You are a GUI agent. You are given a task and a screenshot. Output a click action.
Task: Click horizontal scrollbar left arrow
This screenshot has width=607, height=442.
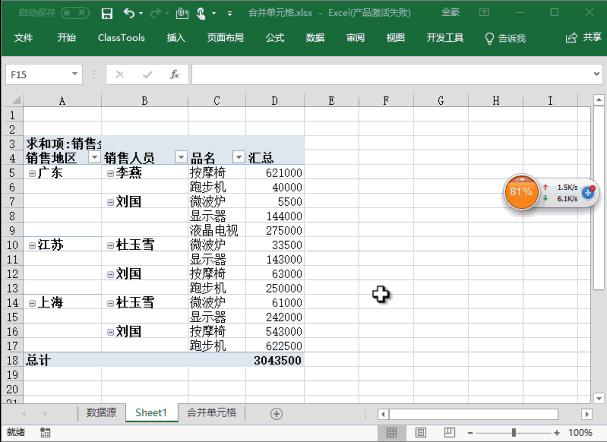383,414
